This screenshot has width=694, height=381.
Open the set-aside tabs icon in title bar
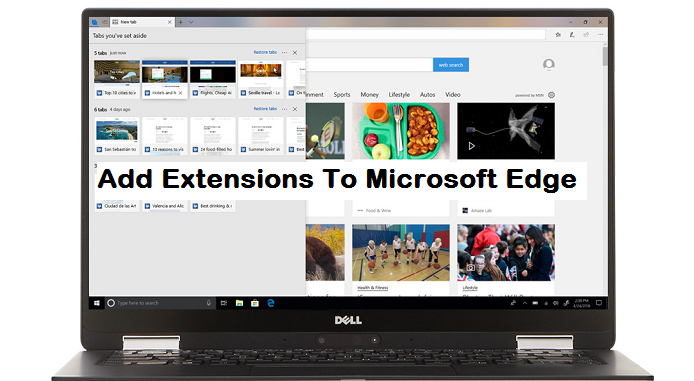95,22
